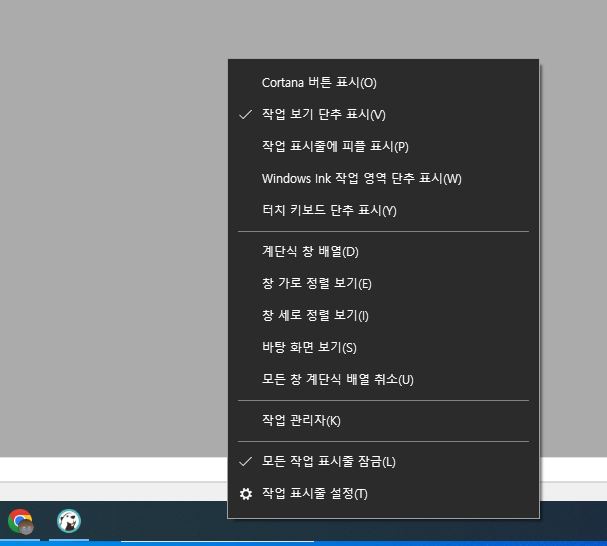The width and height of the screenshot is (607, 546).
Task: Select 계단식 창 배열(D)
Action: coord(383,252)
